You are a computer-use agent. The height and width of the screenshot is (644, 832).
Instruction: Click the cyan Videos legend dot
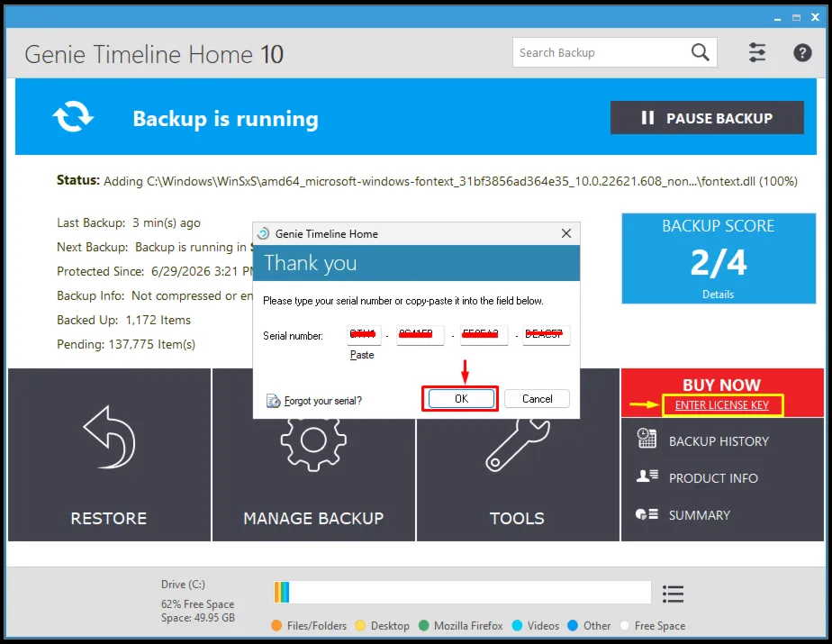(x=517, y=625)
